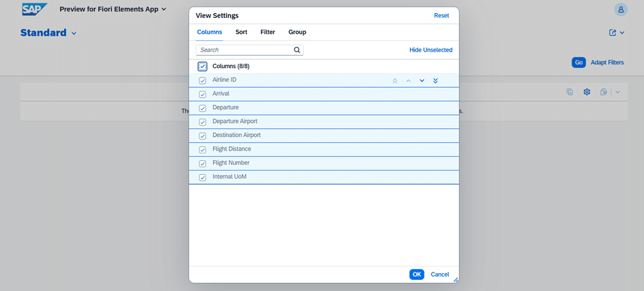Focus the column Search field

point(244,50)
